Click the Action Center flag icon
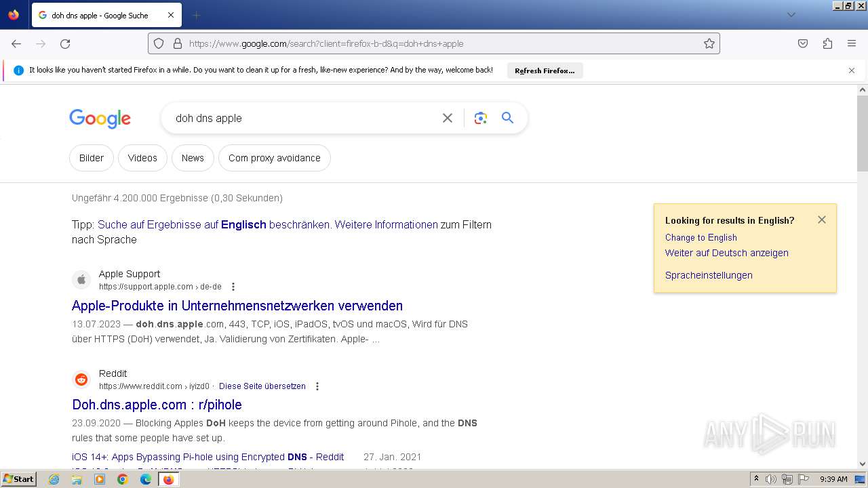 [x=804, y=479]
